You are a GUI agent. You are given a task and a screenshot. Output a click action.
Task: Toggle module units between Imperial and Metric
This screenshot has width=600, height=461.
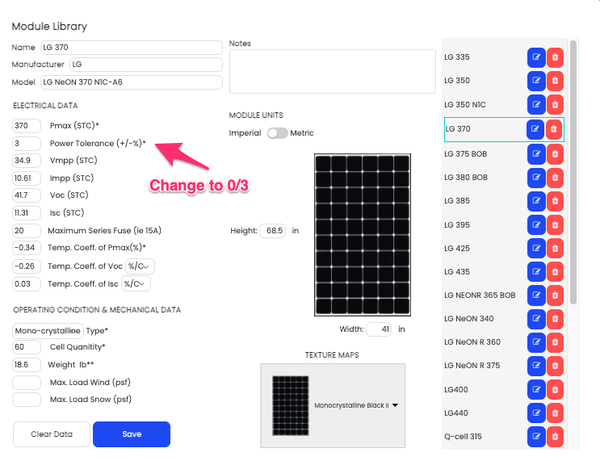tap(277, 133)
